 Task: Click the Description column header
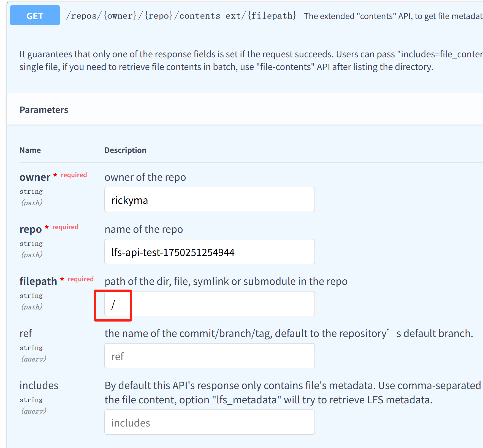[125, 150]
